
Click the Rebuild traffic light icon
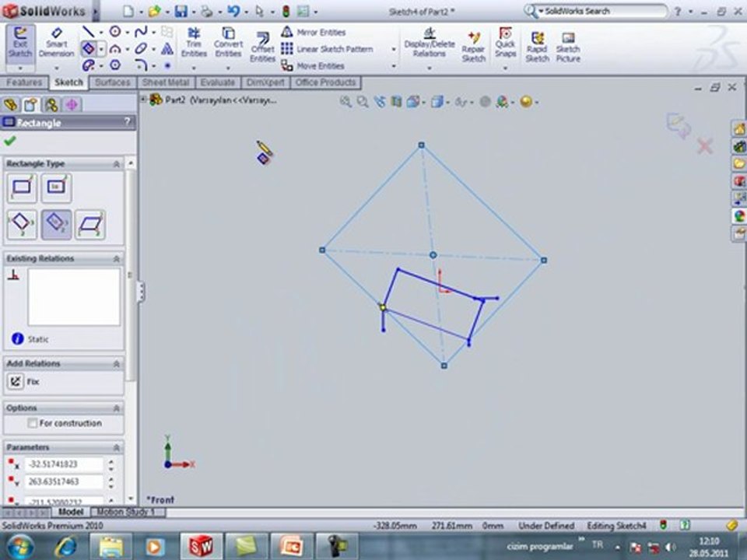(286, 11)
